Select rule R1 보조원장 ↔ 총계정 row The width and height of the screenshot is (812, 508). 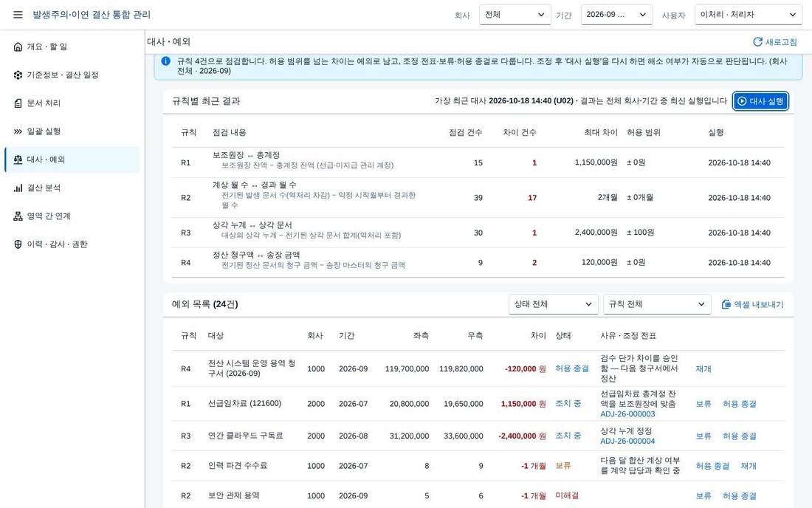click(478, 162)
